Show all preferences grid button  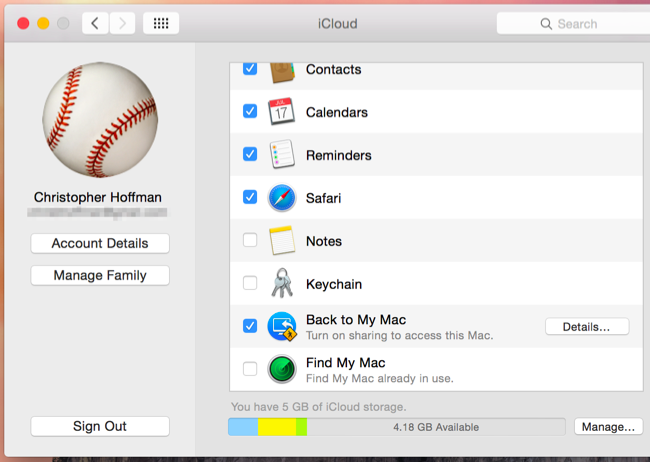(x=161, y=23)
